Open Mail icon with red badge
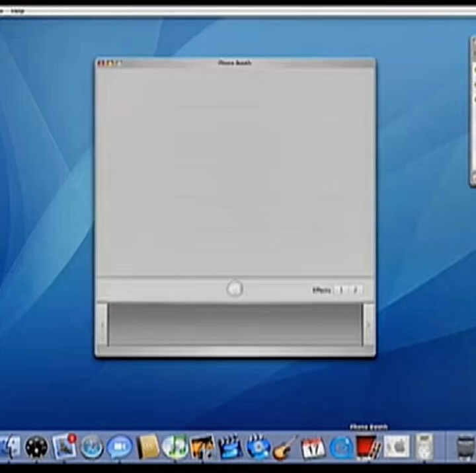476x473 pixels. click(65, 447)
